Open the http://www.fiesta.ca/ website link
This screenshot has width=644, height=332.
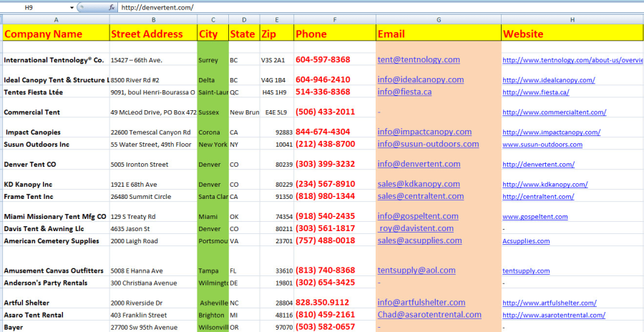click(x=536, y=92)
